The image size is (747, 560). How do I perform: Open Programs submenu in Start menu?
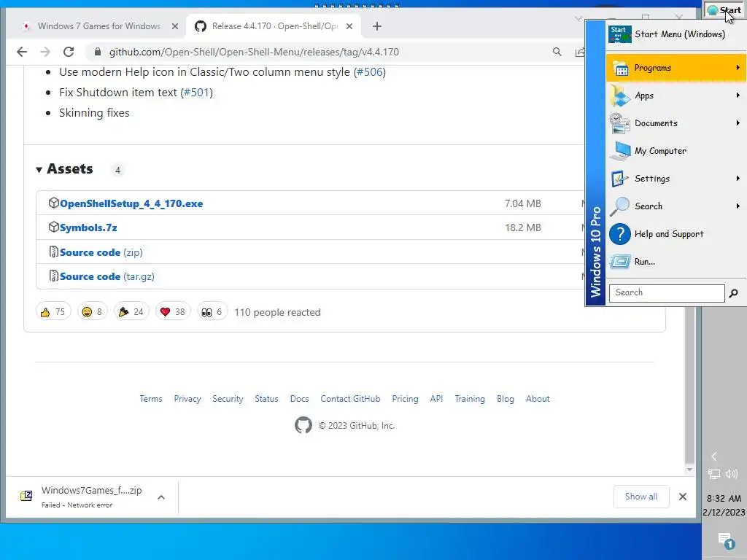tap(676, 68)
